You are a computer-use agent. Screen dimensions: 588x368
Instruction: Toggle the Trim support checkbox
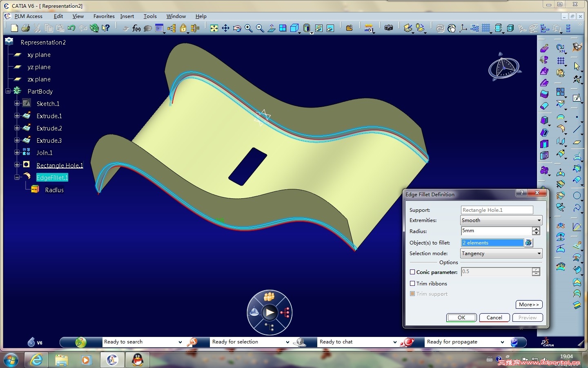coord(412,294)
